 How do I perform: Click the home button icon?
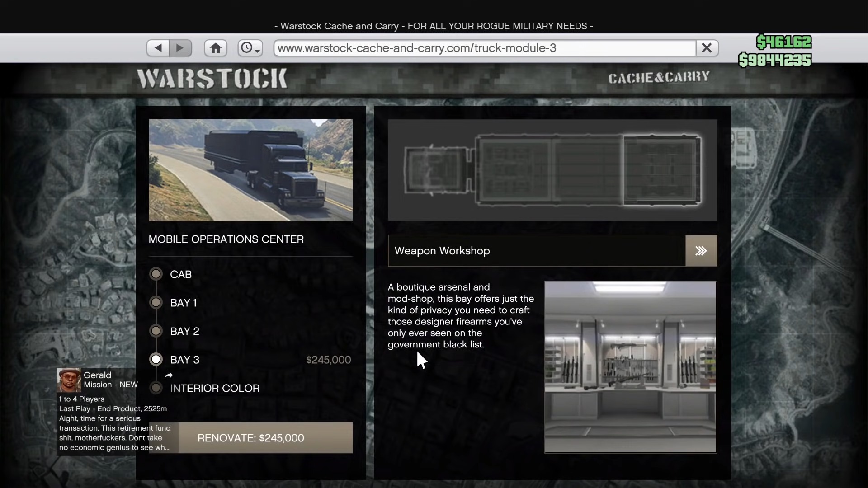click(x=216, y=47)
